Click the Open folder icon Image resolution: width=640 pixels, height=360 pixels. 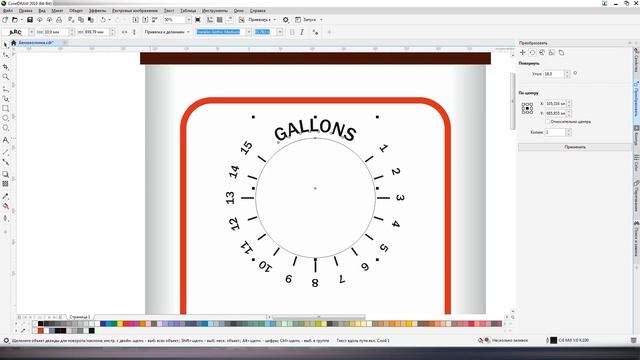point(15,20)
